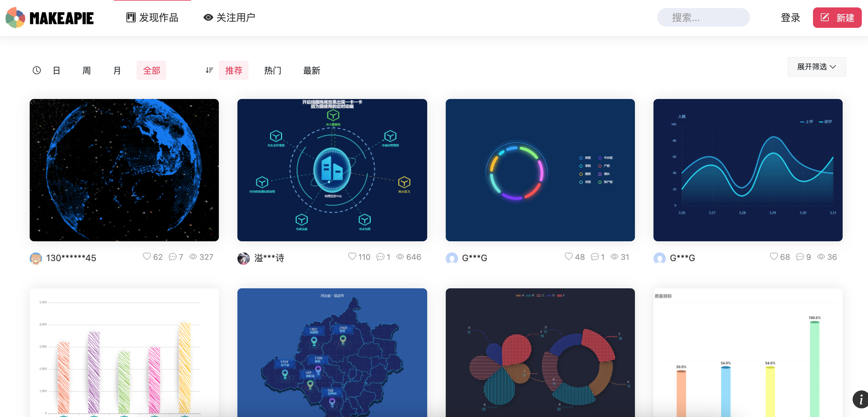
Task: Like the G***G line chart work
Action: 774,256
